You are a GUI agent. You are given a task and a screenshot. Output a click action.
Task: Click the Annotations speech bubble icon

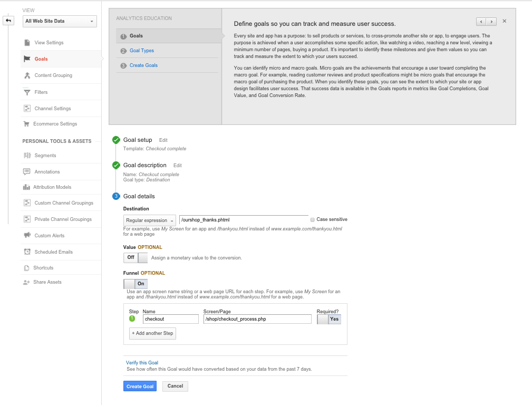pos(26,172)
